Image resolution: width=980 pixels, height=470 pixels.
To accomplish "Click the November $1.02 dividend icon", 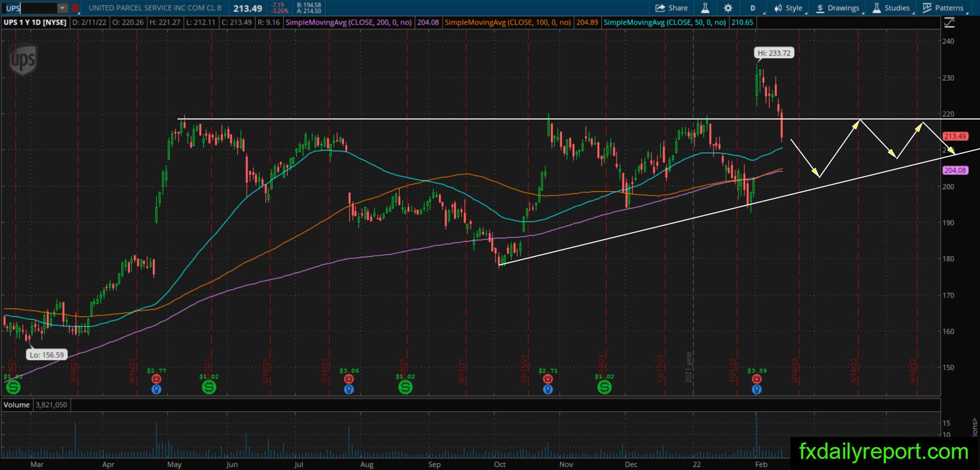I will [604, 387].
